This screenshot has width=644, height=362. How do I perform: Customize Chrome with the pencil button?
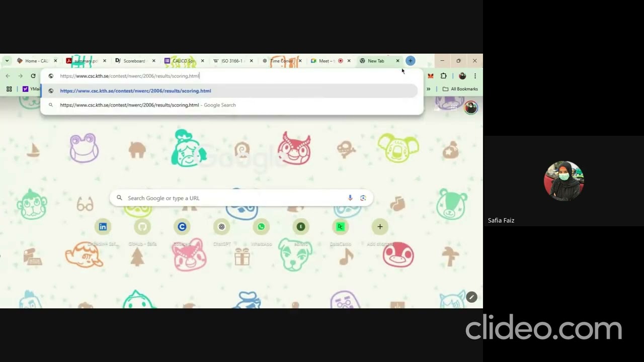click(x=471, y=297)
